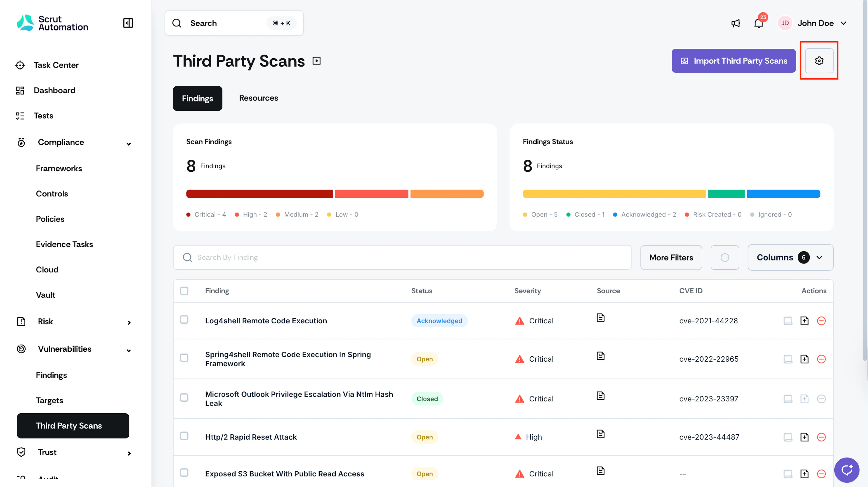Open More Filters
Screen dimensions: 868x487
point(671,257)
